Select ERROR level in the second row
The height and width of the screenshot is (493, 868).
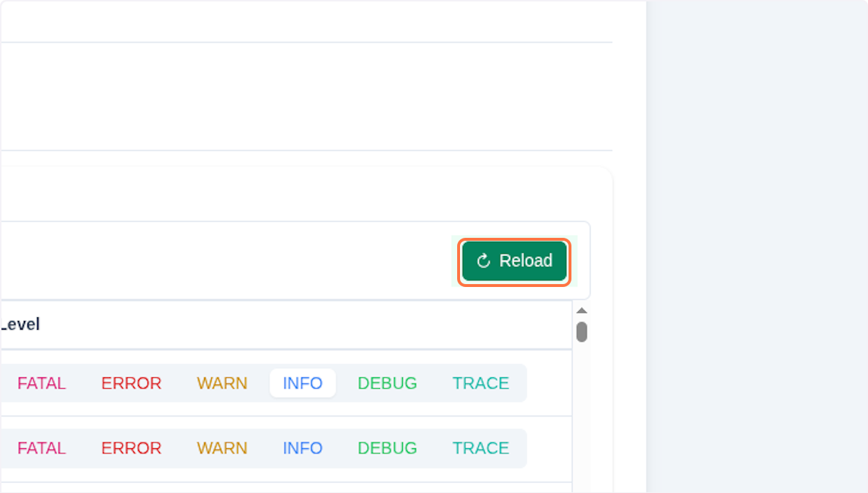[x=131, y=448]
